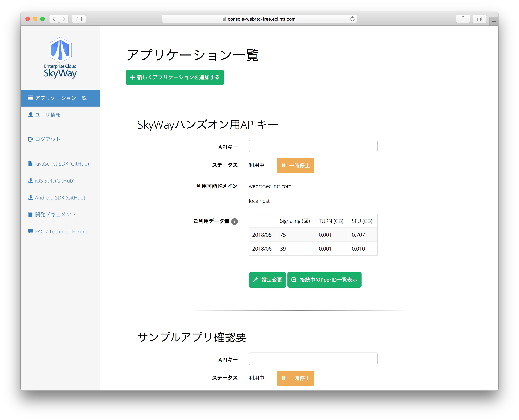The height and width of the screenshot is (420, 519).
Task: Click the SkyWay Enterprise Cloud logo
Action: [x=60, y=58]
